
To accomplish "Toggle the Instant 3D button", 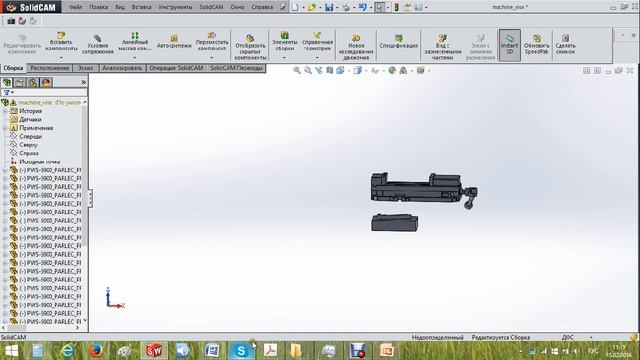I will tap(509, 45).
